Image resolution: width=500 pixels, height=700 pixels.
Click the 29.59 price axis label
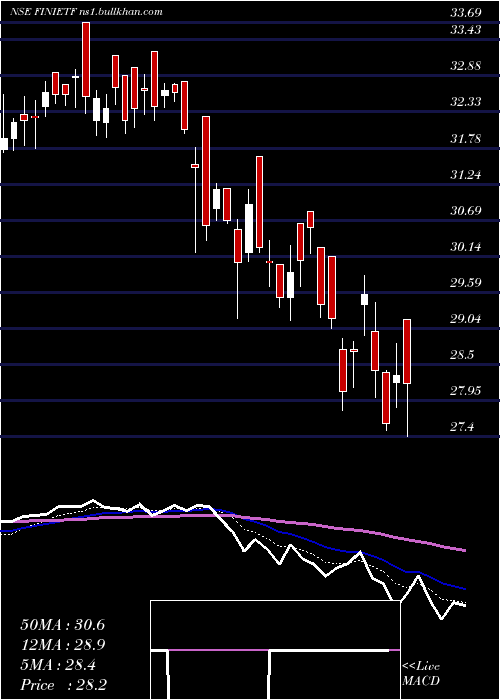click(x=466, y=283)
